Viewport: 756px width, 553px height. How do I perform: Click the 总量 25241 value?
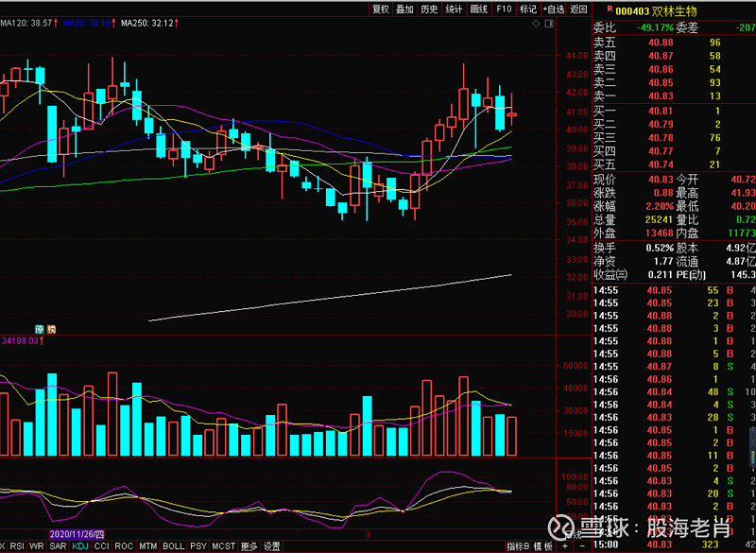tap(659, 220)
